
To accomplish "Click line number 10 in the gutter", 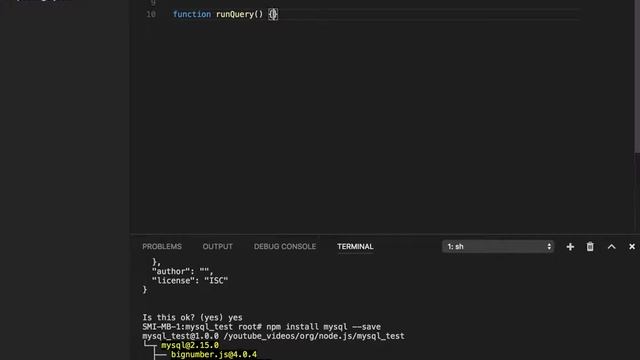I will pos(151,14).
